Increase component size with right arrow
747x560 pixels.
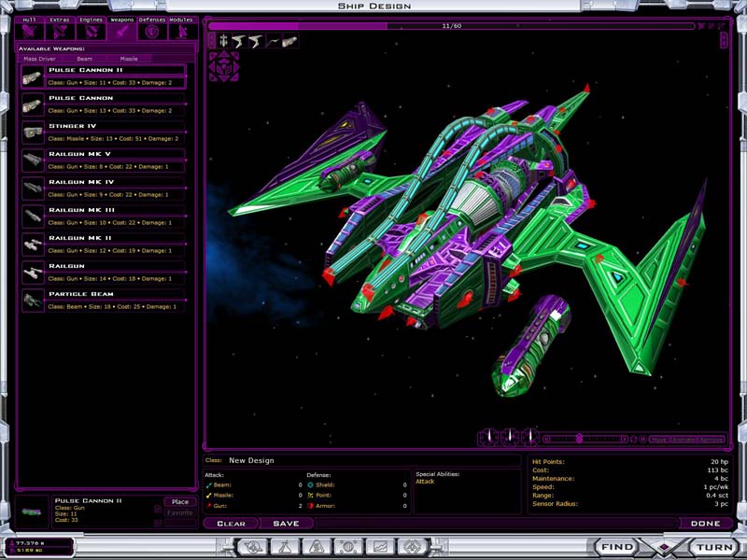pos(624,439)
